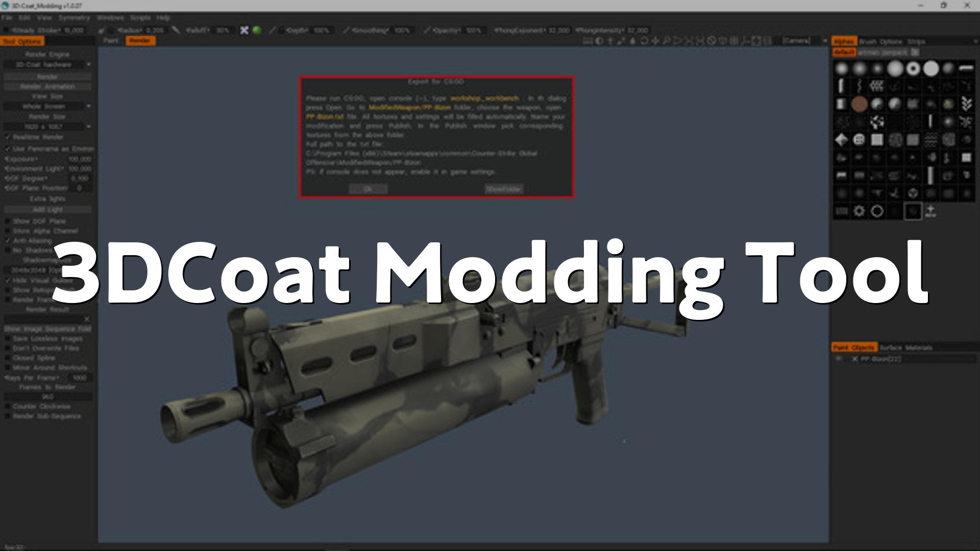The height and width of the screenshot is (551, 980).
Task: Clear the Render Result path with X
Action: pyautogui.click(x=87, y=319)
